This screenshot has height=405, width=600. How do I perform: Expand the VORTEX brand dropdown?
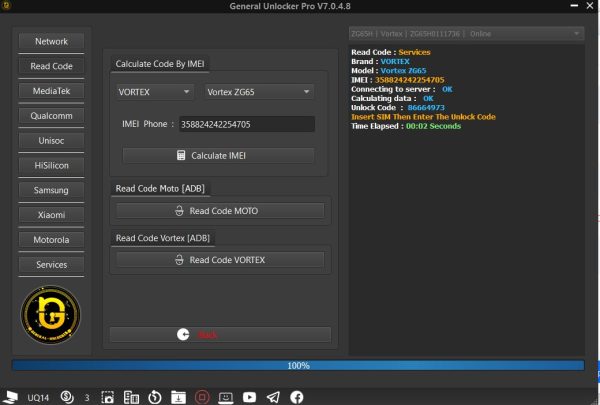pyautogui.click(x=155, y=92)
